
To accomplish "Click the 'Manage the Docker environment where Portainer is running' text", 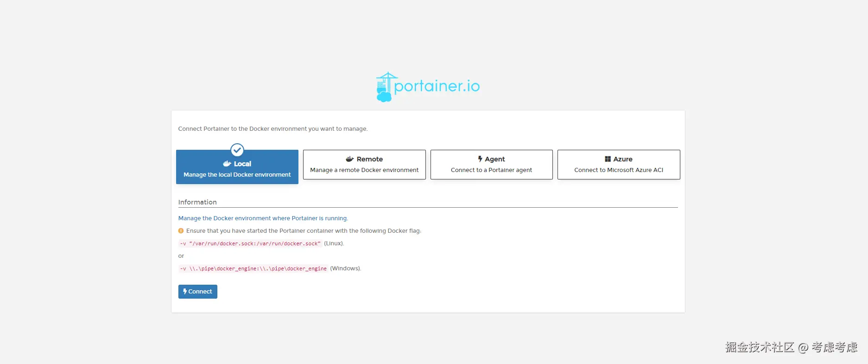I will (x=263, y=218).
